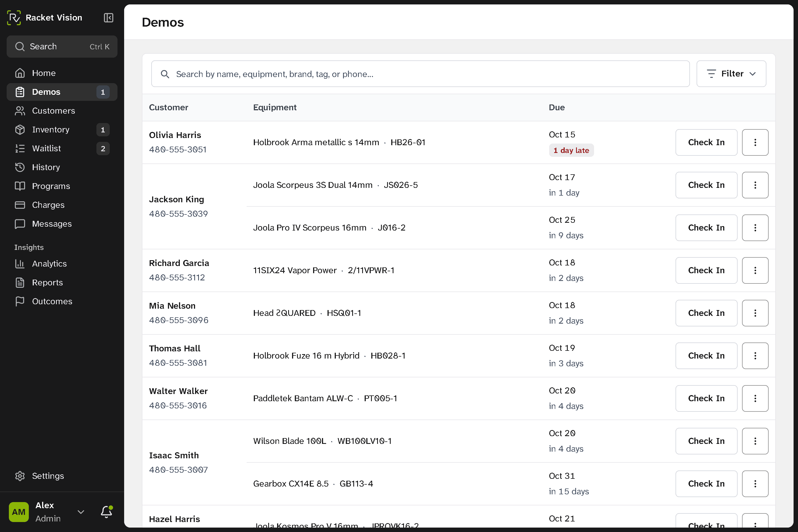Click customer name Jackson King
The height and width of the screenshot is (532, 798).
[177, 199]
